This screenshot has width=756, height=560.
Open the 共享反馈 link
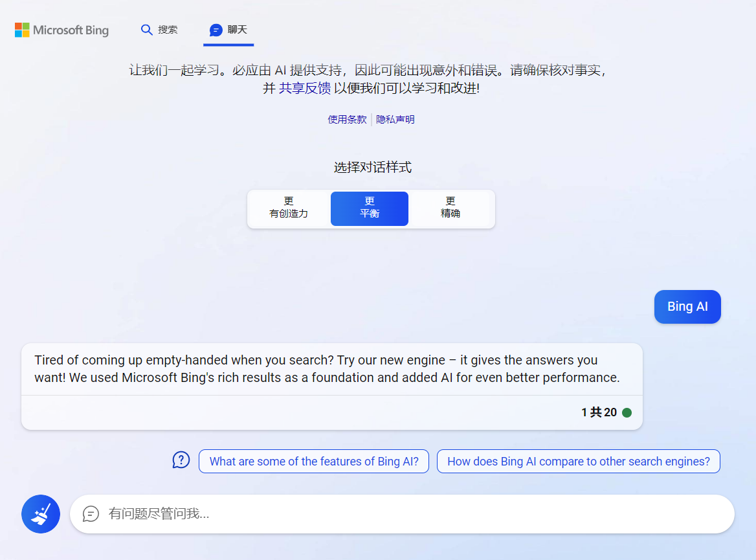304,89
